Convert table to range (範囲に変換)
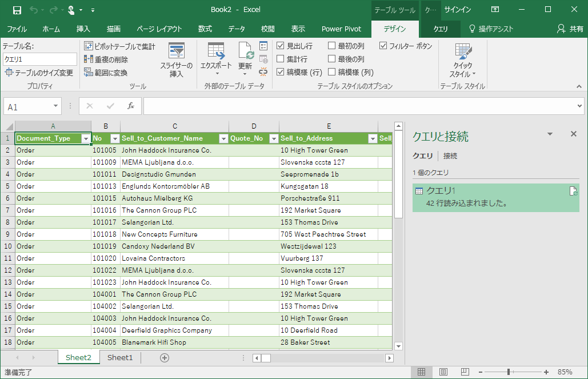 pos(106,73)
